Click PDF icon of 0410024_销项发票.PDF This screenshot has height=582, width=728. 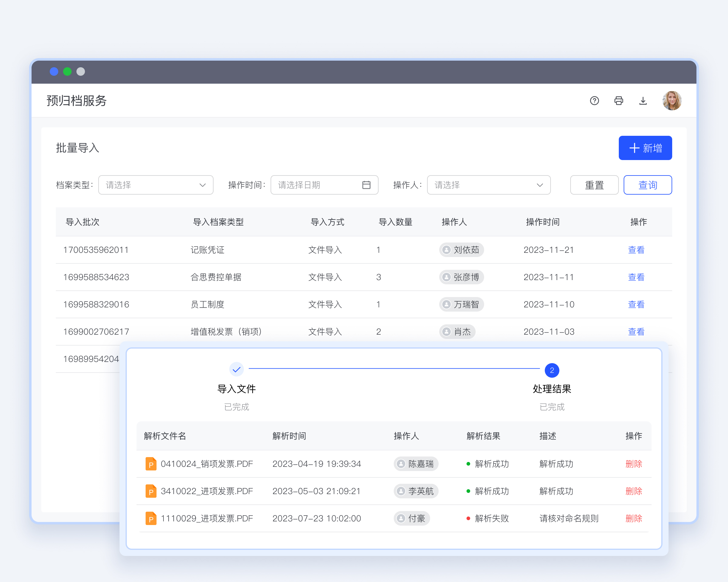pyautogui.click(x=150, y=464)
